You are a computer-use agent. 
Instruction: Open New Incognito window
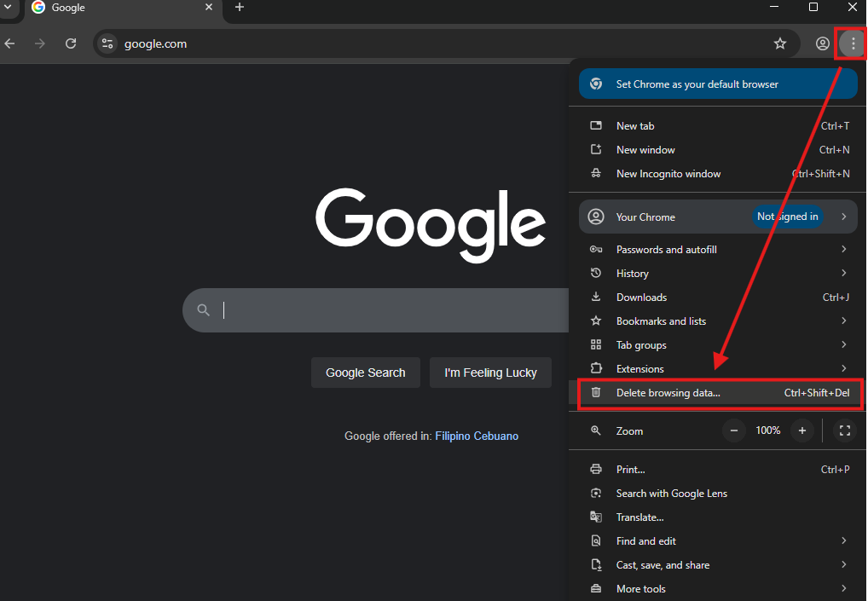pos(668,174)
